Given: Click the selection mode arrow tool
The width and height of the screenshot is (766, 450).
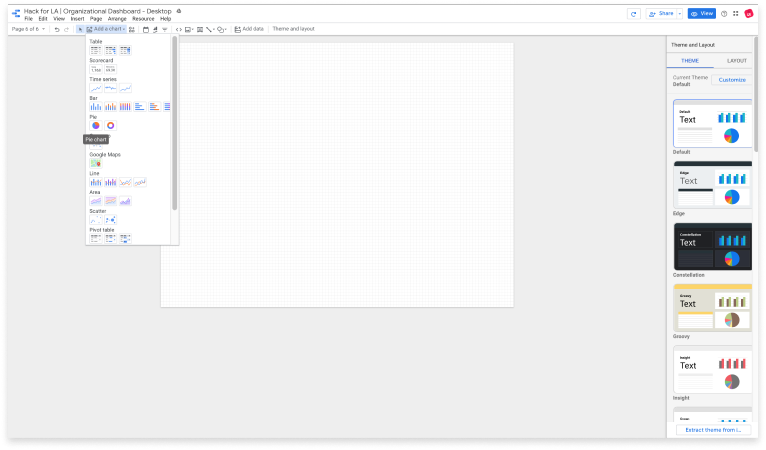Looking at the screenshot, I should pyautogui.click(x=80, y=29).
